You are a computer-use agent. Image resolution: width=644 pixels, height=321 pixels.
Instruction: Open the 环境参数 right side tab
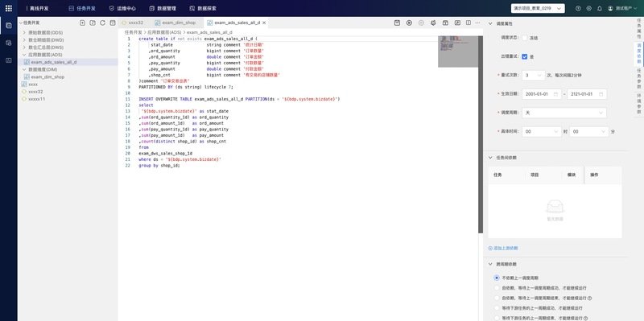tap(639, 104)
